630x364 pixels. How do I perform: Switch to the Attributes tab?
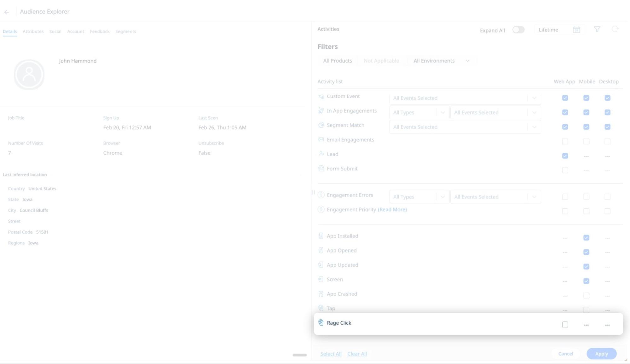coord(33,31)
